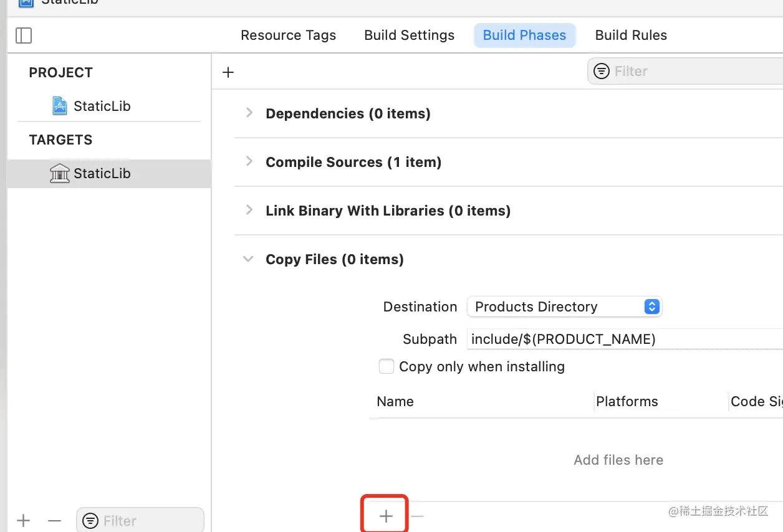This screenshot has height=532, width=783.
Task: Open the Destination Products Directory dropdown
Action: click(x=564, y=306)
